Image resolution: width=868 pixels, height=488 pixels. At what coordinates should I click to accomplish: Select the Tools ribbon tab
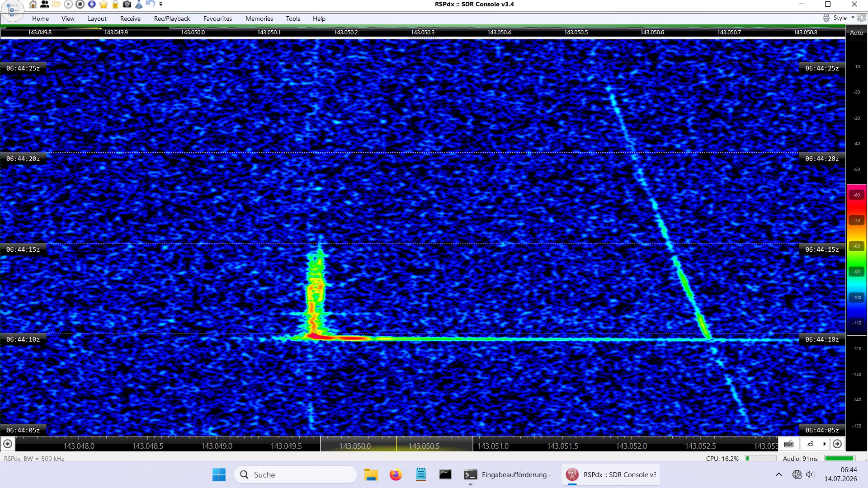coord(293,19)
